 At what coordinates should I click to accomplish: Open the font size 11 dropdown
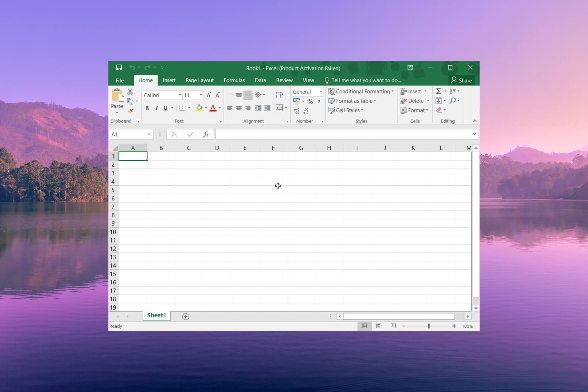201,95
